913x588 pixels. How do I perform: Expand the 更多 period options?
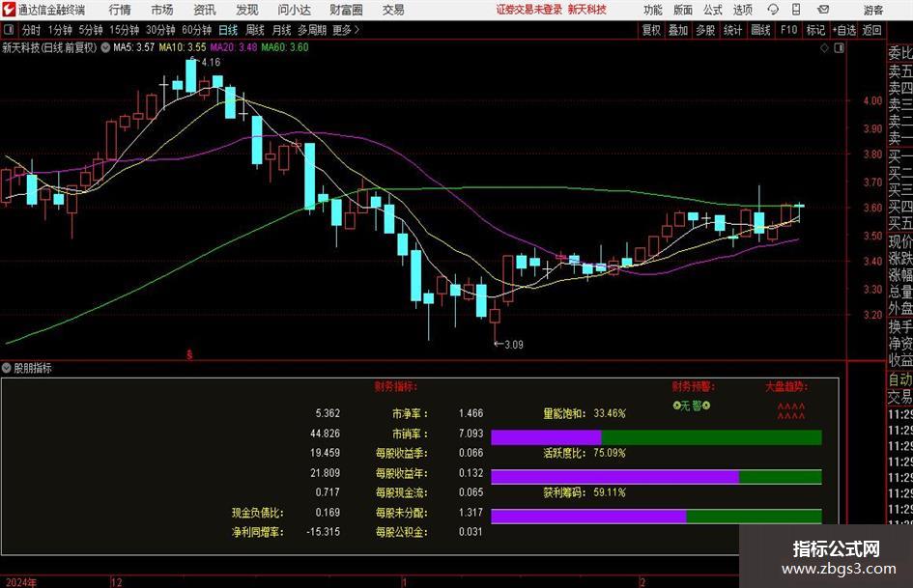(346, 30)
